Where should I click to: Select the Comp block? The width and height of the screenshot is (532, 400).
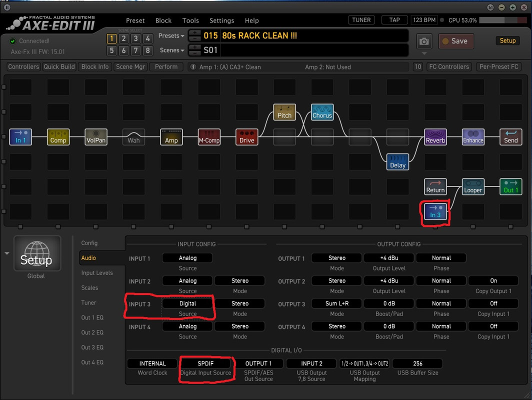tap(58, 136)
